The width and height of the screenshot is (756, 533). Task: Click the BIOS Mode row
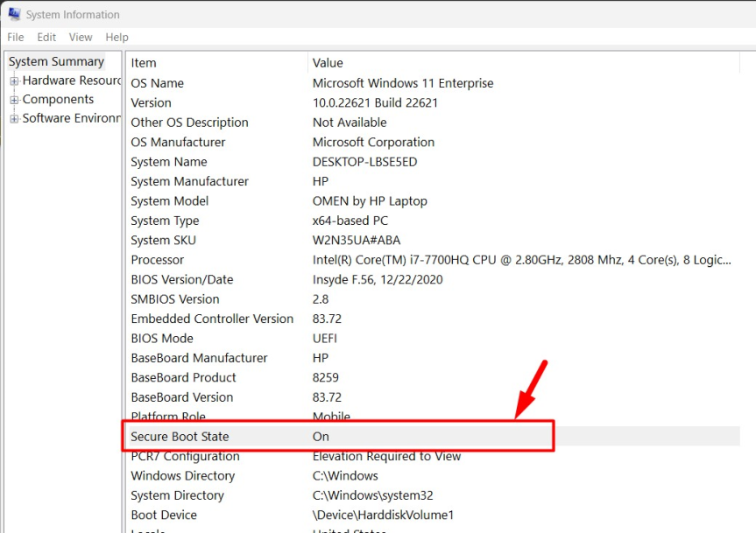coord(161,338)
